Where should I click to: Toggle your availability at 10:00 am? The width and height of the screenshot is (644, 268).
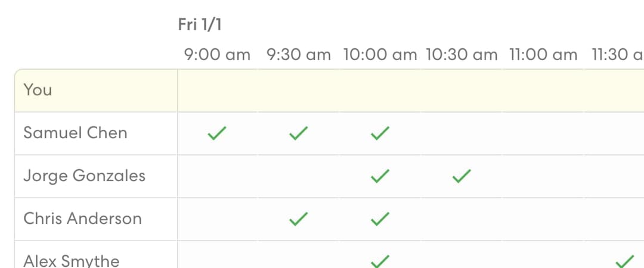coord(380,91)
